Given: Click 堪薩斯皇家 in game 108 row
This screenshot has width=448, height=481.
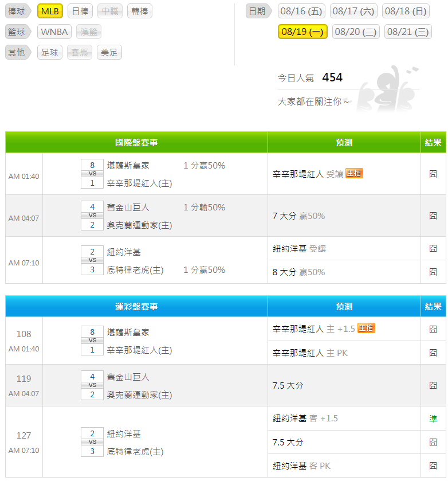Looking at the screenshot, I should 128,332.
